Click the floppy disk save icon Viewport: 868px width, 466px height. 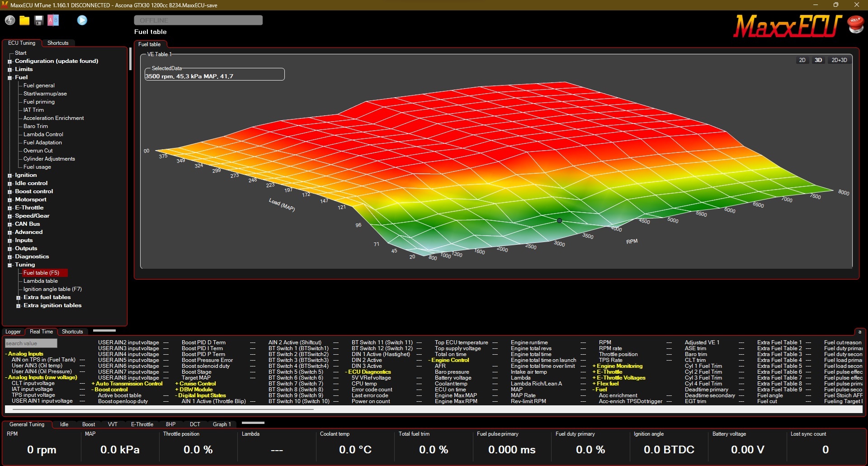tap(39, 20)
